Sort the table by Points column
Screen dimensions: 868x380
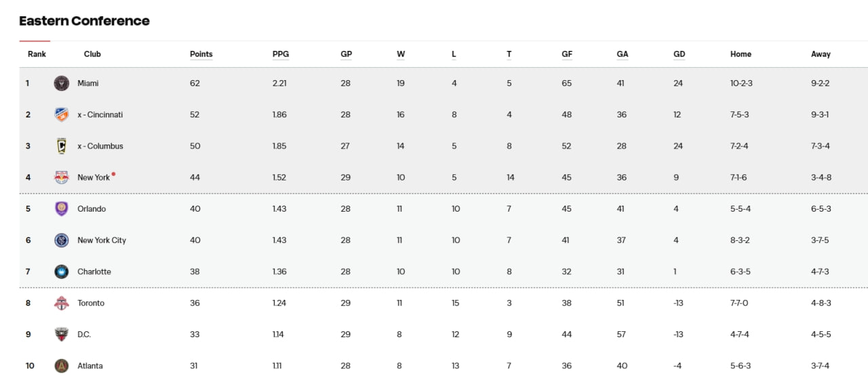(201, 54)
